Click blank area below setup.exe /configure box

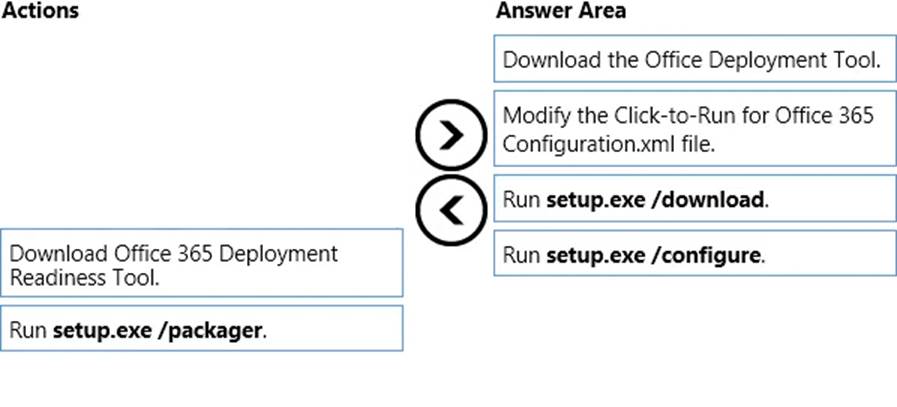[694, 330]
